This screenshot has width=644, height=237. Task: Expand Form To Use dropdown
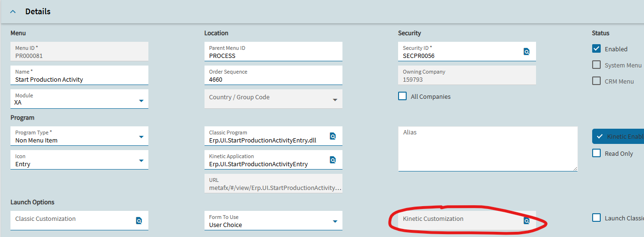click(x=335, y=222)
